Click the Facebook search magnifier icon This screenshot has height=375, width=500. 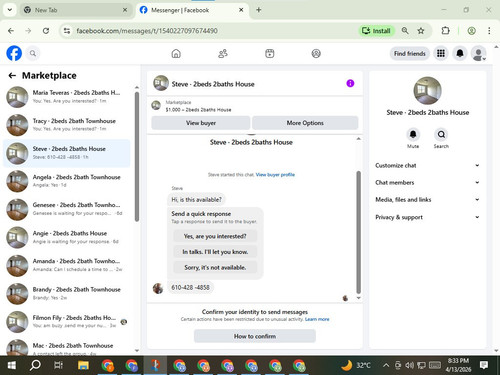[x=33, y=53]
